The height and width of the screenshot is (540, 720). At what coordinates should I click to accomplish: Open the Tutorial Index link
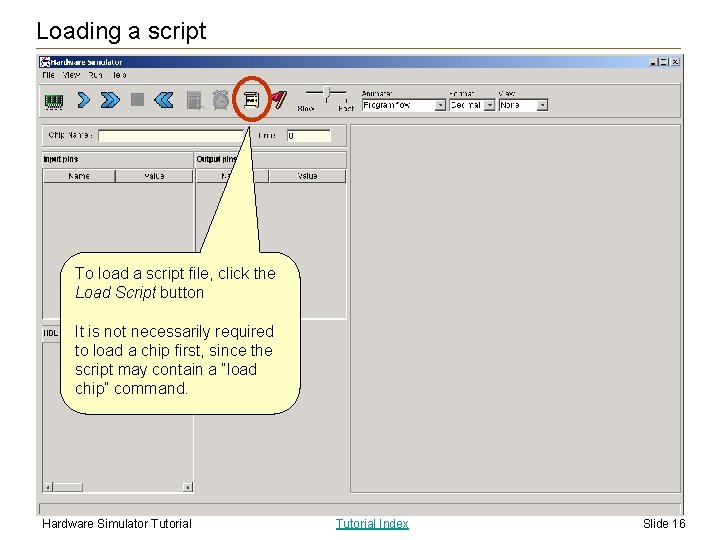pos(372,523)
